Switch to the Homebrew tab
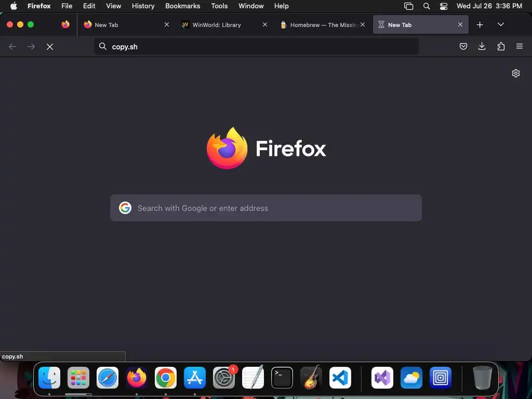 pos(322,24)
